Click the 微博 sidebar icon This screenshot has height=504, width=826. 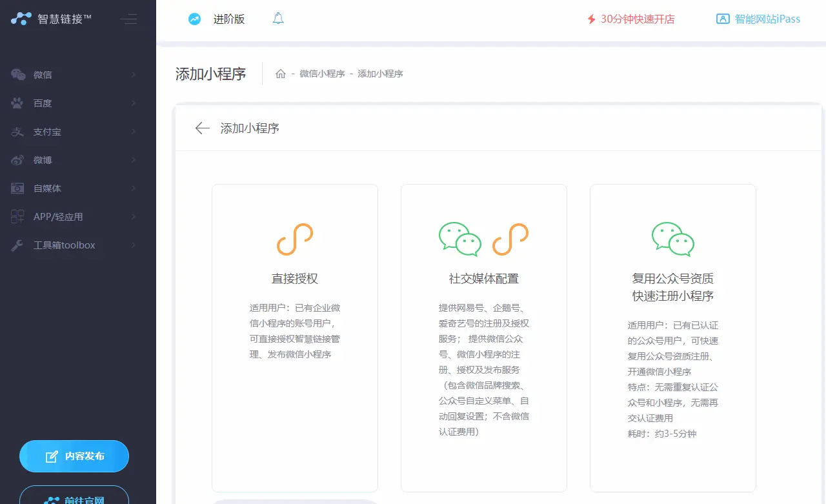point(19,159)
